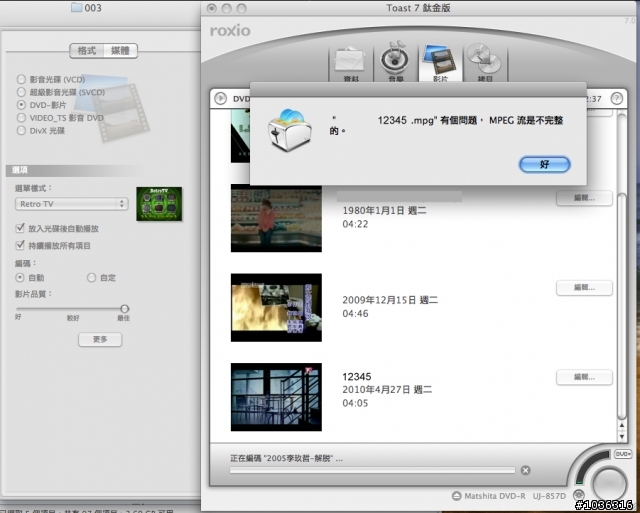Screen dimensions: 640x513
Task: Switch to the 媒體 tab
Action: [120, 51]
